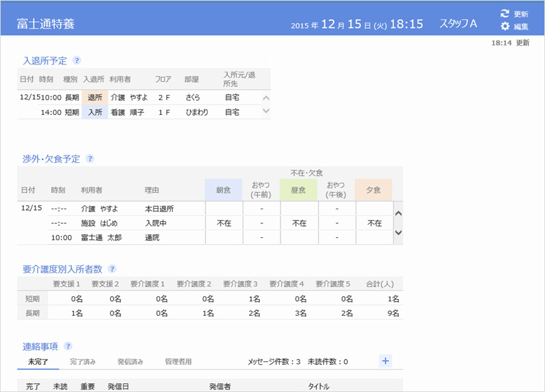Show help for 渉外・欠食予定 section
Viewport: 545px width, 392px height.
point(90,159)
